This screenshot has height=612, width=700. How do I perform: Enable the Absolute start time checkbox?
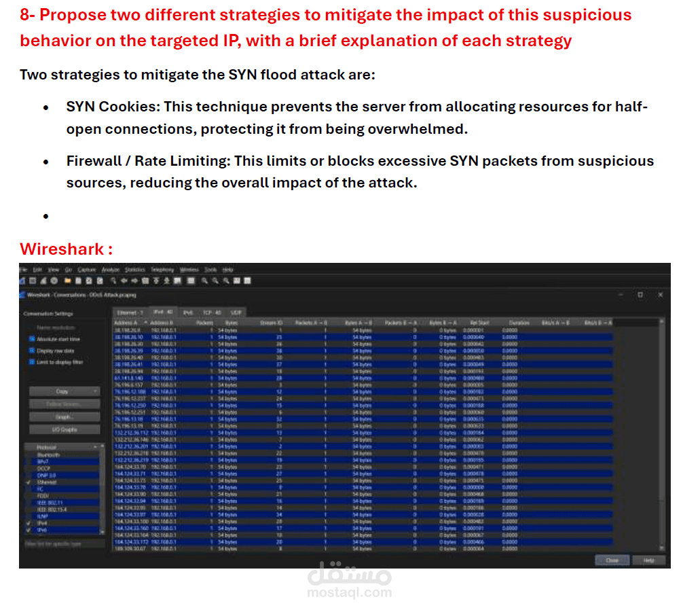[x=31, y=338]
